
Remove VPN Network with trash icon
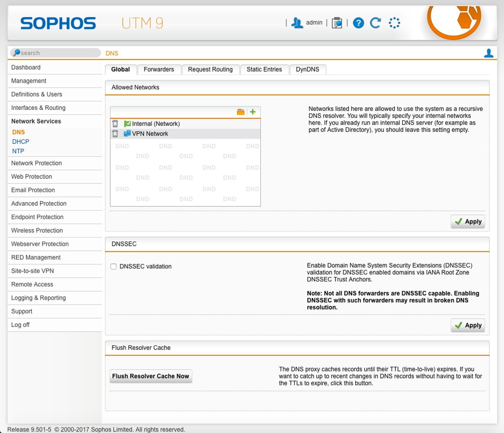tap(115, 134)
